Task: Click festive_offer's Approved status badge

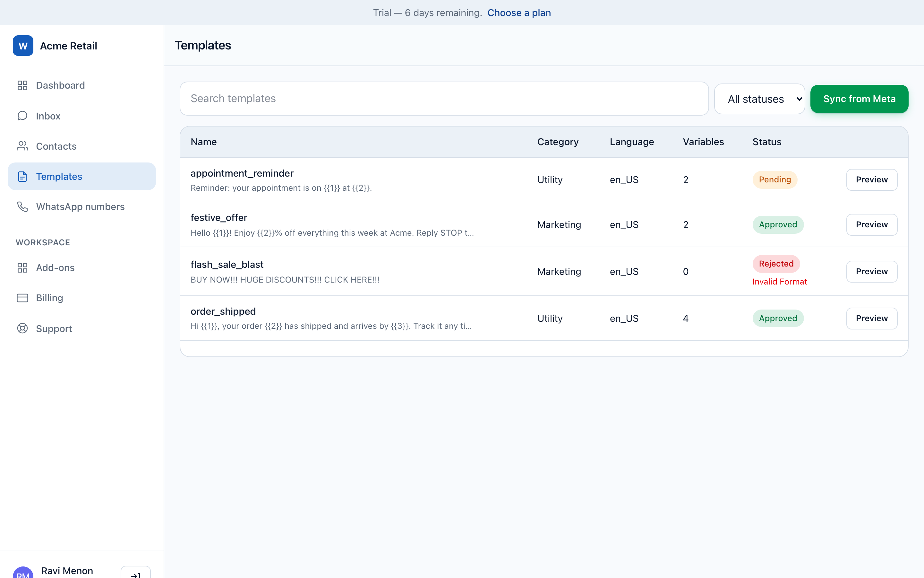Action: (778, 224)
